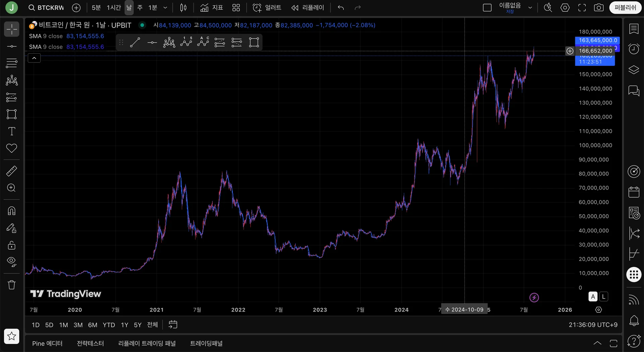Open the candlestick chart style selector

coord(183,8)
